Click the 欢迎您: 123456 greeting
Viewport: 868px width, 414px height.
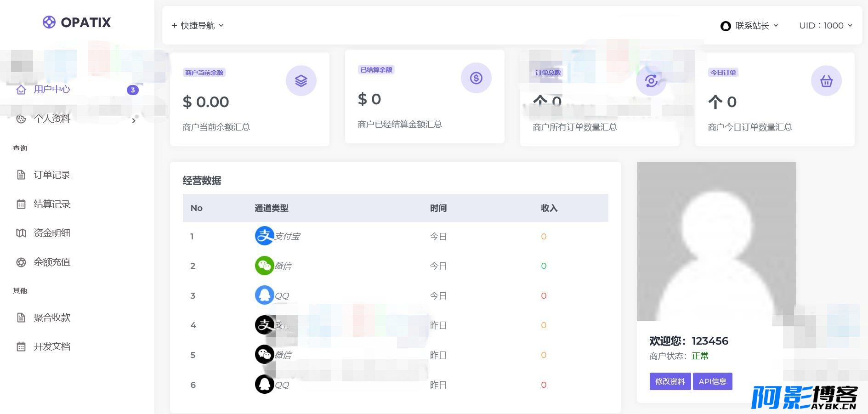pyautogui.click(x=689, y=341)
